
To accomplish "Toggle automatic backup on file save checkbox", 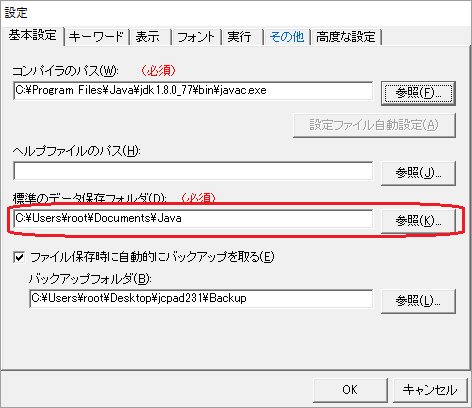I will click(x=19, y=257).
